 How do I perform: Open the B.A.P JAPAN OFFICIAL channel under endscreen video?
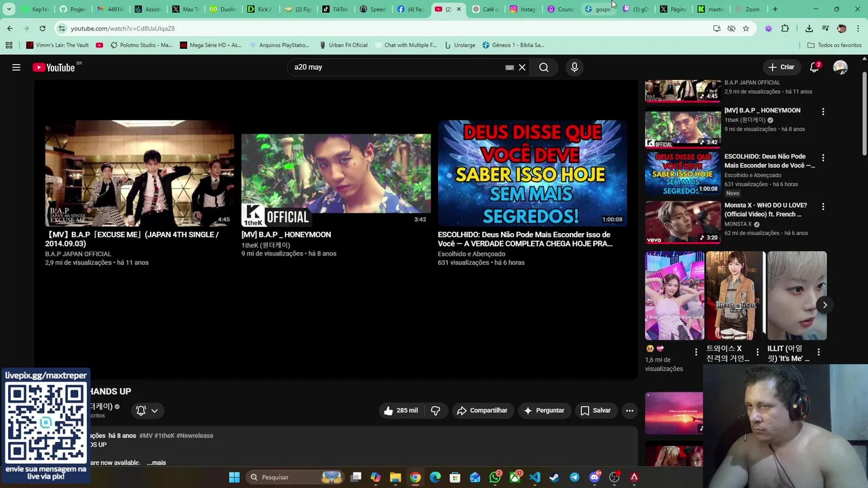78,253
